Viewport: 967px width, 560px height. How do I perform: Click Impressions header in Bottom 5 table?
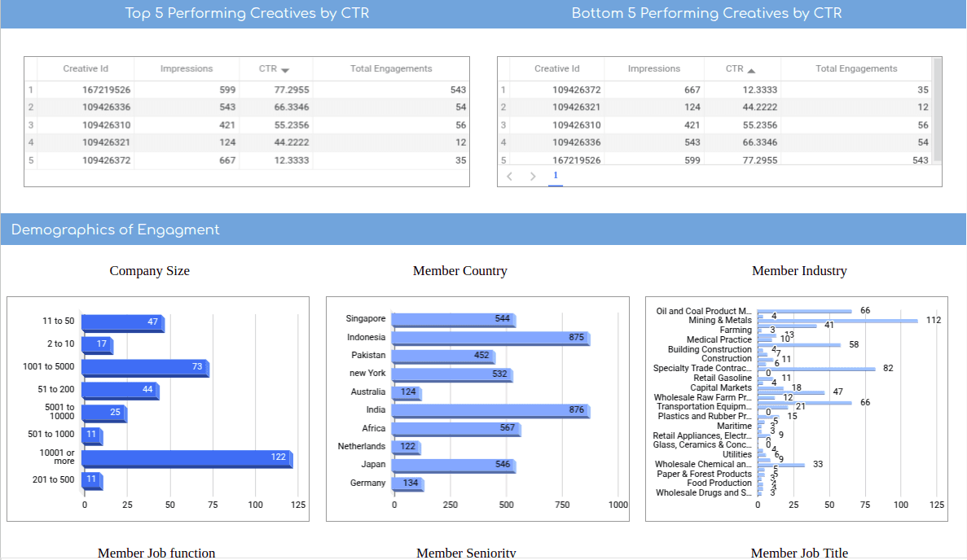click(653, 68)
